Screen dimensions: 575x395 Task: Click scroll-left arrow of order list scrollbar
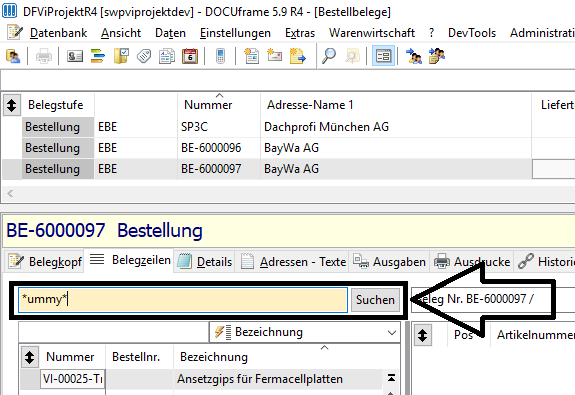(x=10, y=193)
